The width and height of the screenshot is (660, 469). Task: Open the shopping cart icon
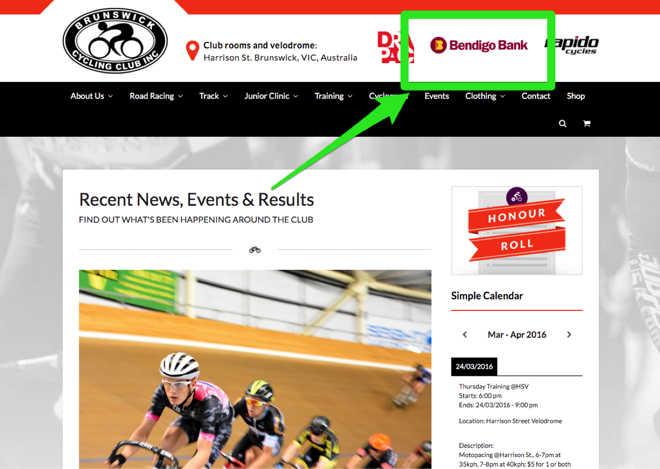tap(586, 123)
